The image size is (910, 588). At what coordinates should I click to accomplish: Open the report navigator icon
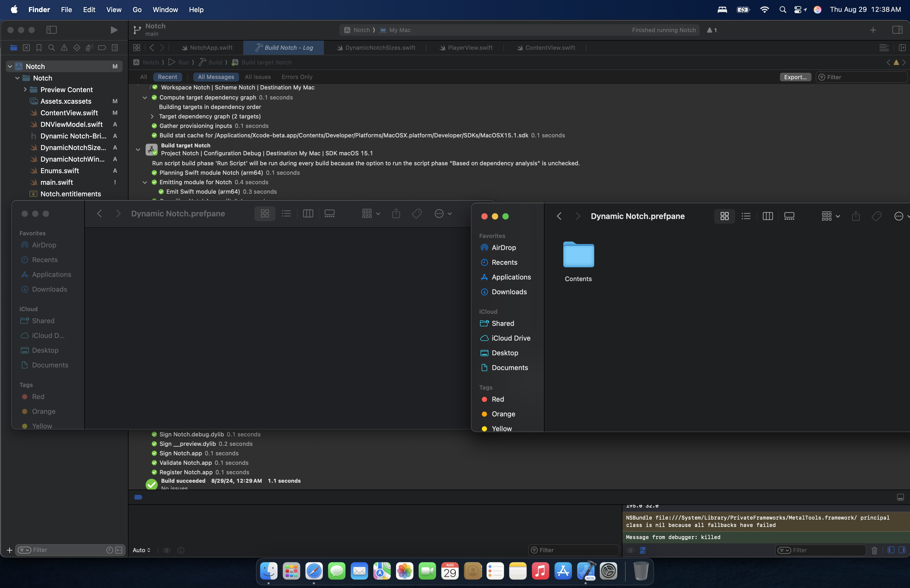[115, 48]
